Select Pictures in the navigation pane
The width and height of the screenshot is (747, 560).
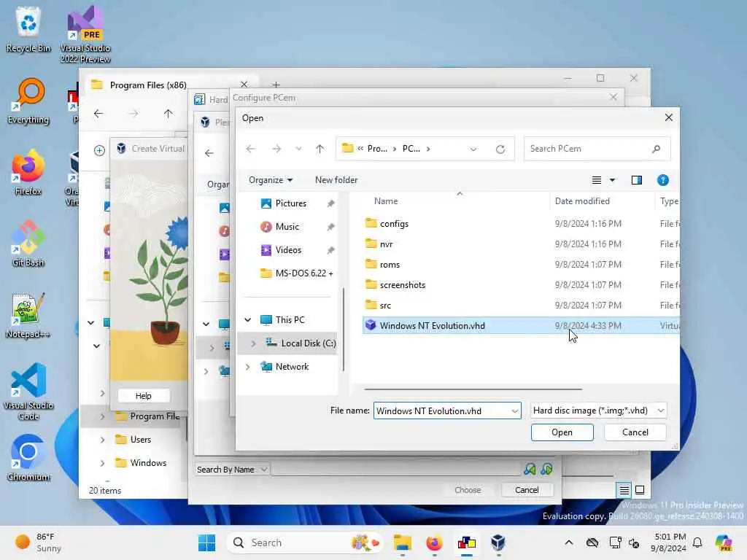pos(290,203)
